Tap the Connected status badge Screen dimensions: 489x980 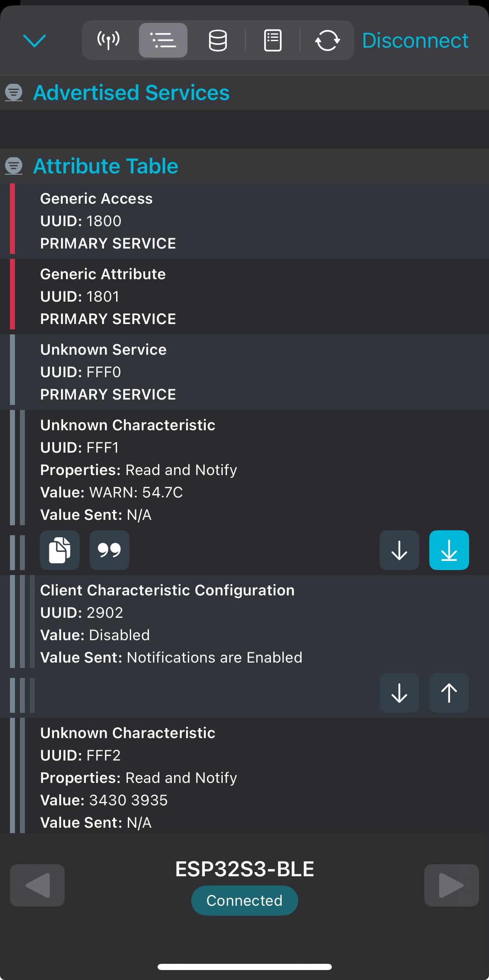(245, 900)
